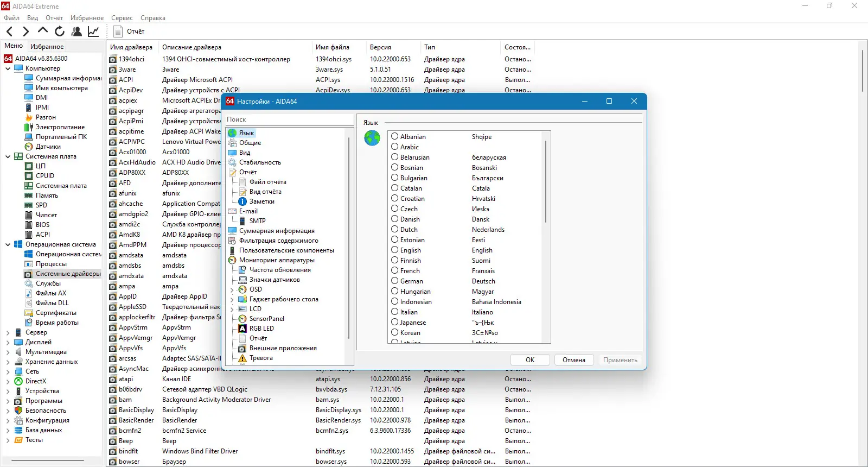868x467 pixels.
Task: Open CPUID in the main tree
Action: (45, 176)
